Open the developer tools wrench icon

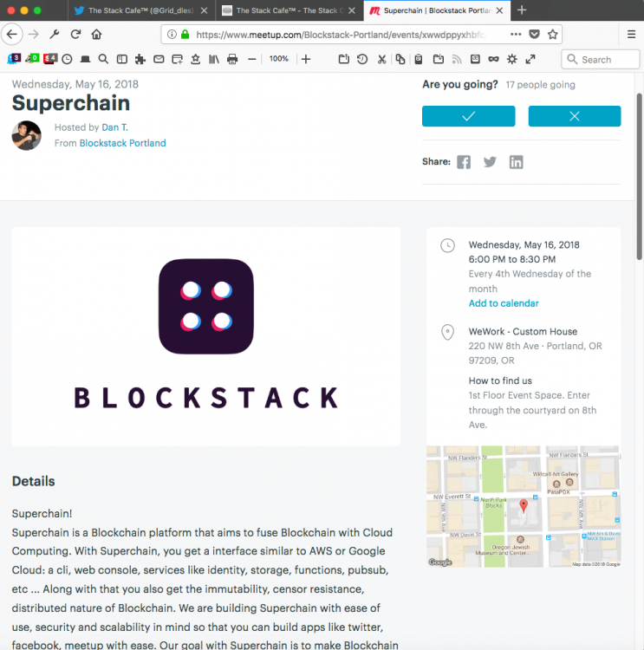coord(55,35)
